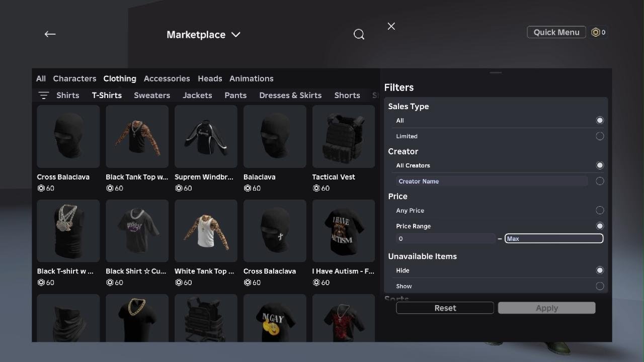Open the Black Shirt ☆ Cu... item thumbnail
The width and height of the screenshot is (644, 362).
coord(137,231)
